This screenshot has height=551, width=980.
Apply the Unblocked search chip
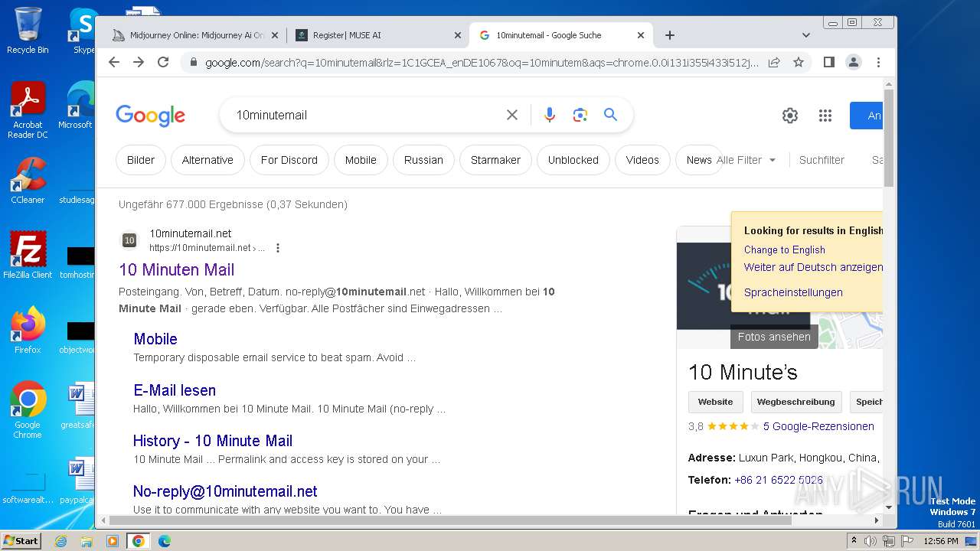[573, 160]
